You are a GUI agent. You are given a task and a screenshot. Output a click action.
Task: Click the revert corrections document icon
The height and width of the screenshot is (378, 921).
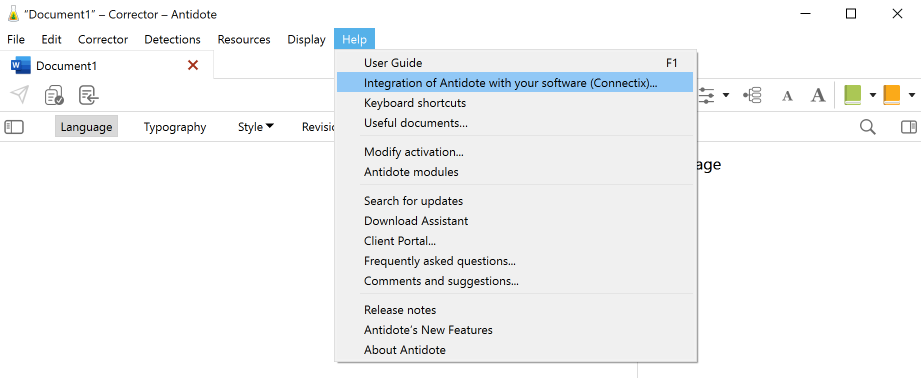pyautogui.click(x=89, y=94)
